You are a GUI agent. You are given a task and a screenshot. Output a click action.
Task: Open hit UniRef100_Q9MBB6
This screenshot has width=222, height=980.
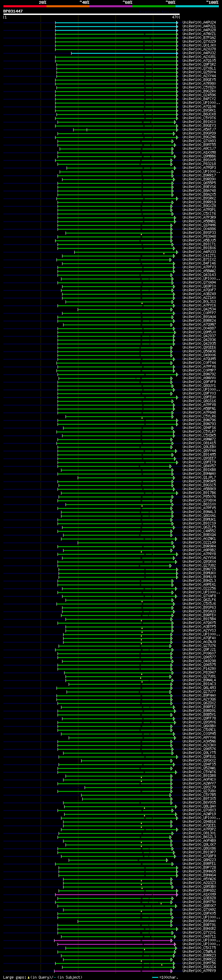199,156
